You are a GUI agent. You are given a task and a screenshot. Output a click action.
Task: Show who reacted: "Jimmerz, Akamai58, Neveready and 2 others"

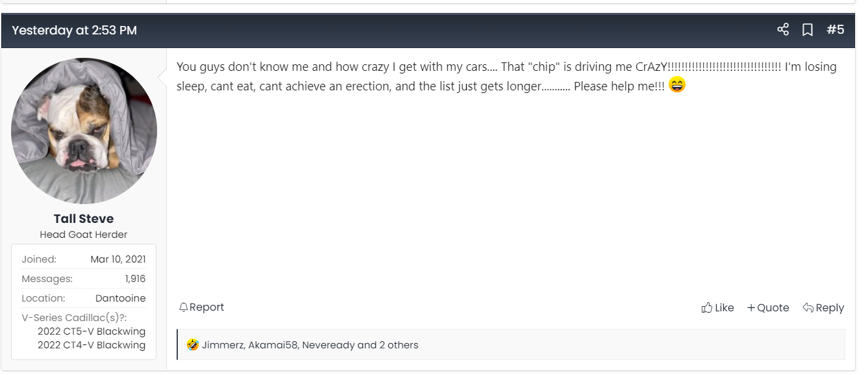pos(310,345)
